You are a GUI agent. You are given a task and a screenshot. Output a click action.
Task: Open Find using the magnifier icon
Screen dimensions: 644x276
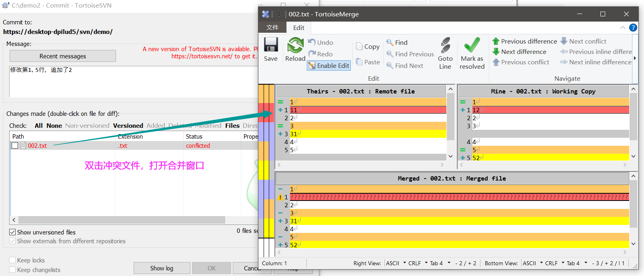[390, 42]
